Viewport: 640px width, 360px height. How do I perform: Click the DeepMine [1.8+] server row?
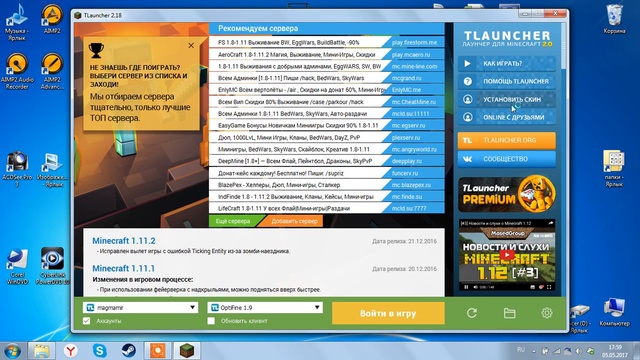327,161
